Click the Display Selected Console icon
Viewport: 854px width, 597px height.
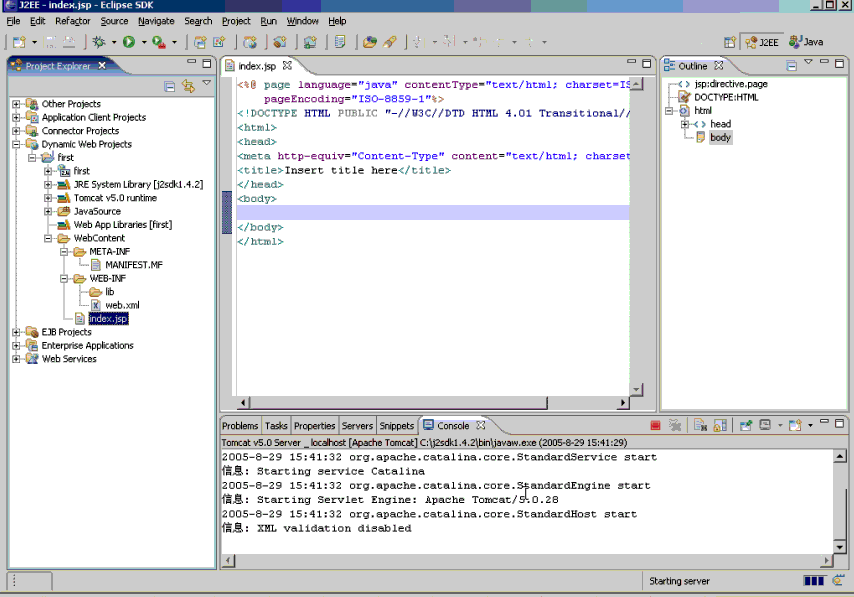[x=766, y=425]
